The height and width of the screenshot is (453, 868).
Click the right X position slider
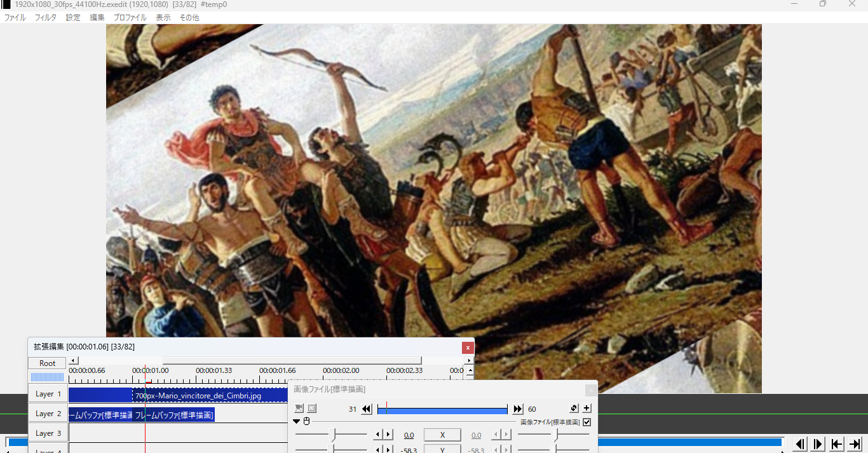pos(554,435)
